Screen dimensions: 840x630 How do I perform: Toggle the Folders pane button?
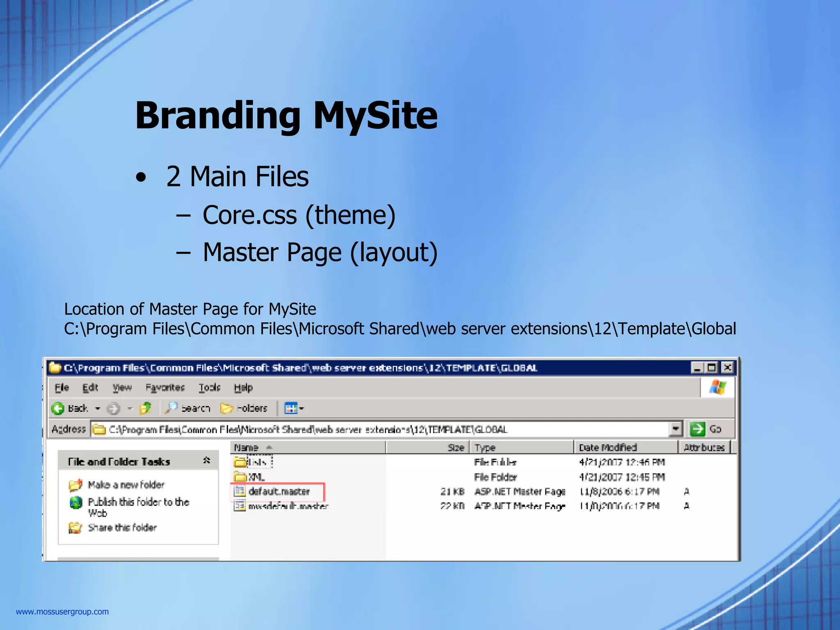(x=244, y=408)
